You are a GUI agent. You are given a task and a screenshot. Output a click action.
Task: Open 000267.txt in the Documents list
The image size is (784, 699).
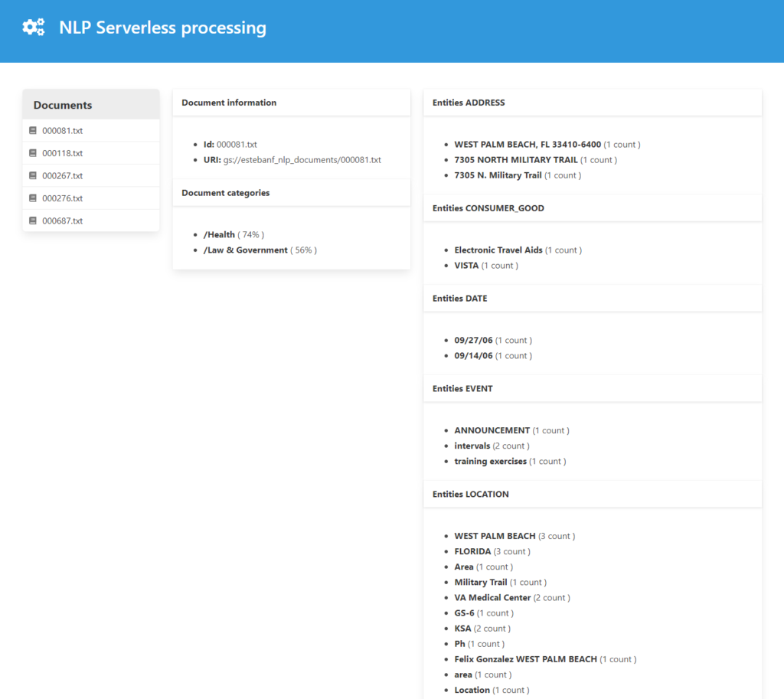coord(91,175)
